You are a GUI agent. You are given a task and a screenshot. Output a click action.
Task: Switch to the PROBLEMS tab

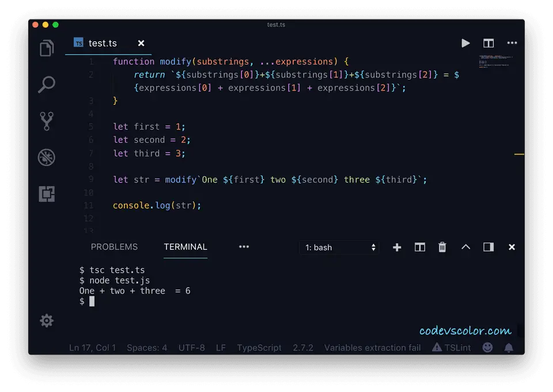[114, 247]
